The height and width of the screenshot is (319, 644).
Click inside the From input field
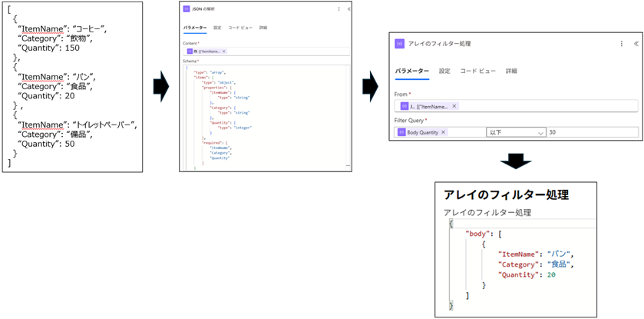(x=517, y=106)
